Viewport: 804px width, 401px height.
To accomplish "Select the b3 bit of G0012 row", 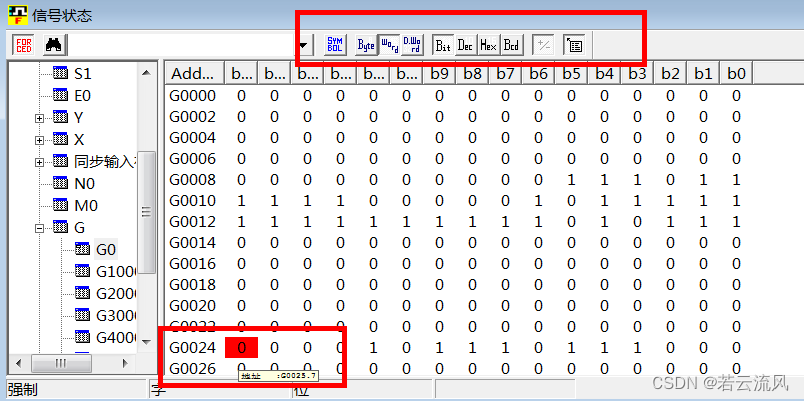I will [637, 222].
